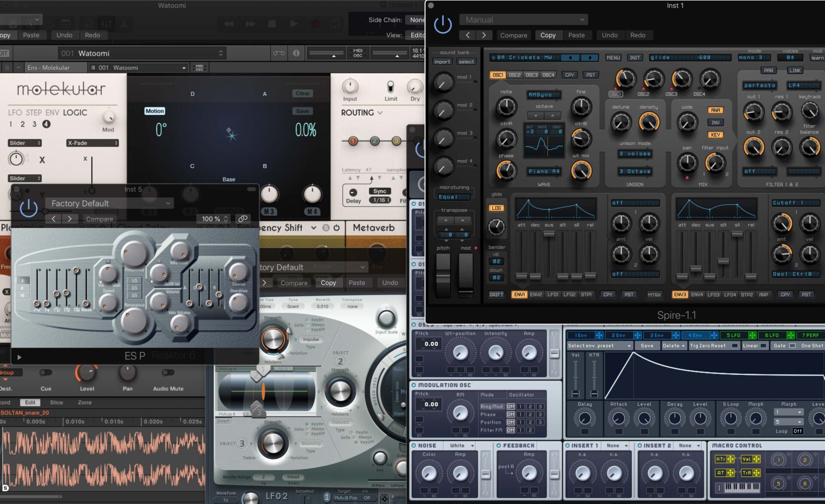The width and height of the screenshot is (825, 504).
Task: Open the Manual preset dropdown in Spire
Action: tap(524, 20)
